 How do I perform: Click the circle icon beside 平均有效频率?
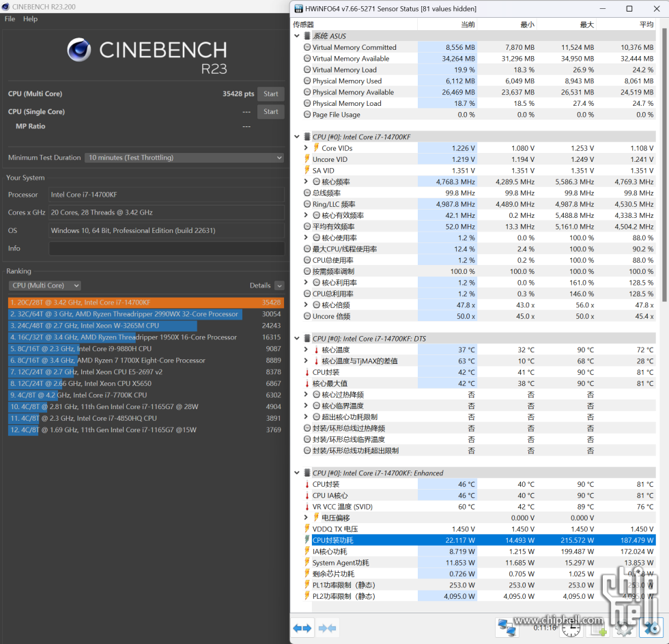307,227
